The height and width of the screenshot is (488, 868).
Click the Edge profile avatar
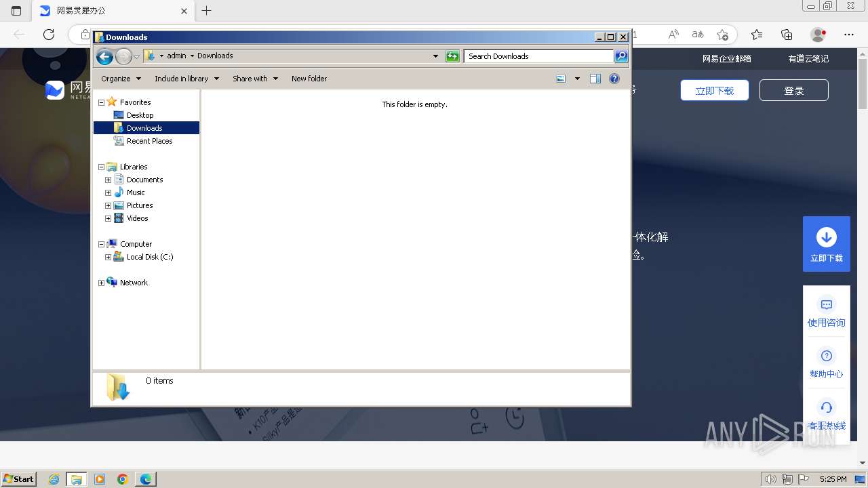(x=818, y=34)
